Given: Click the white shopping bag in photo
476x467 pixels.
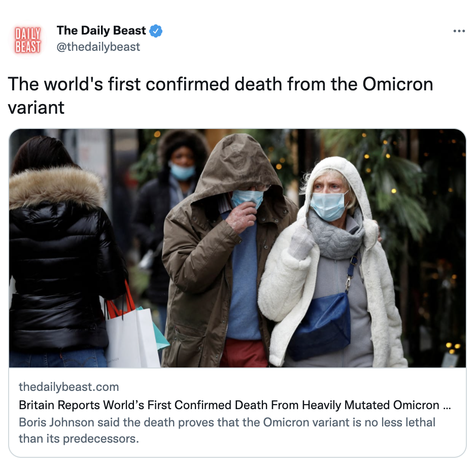Looking at the screenshot, I should tap(132, 337).
